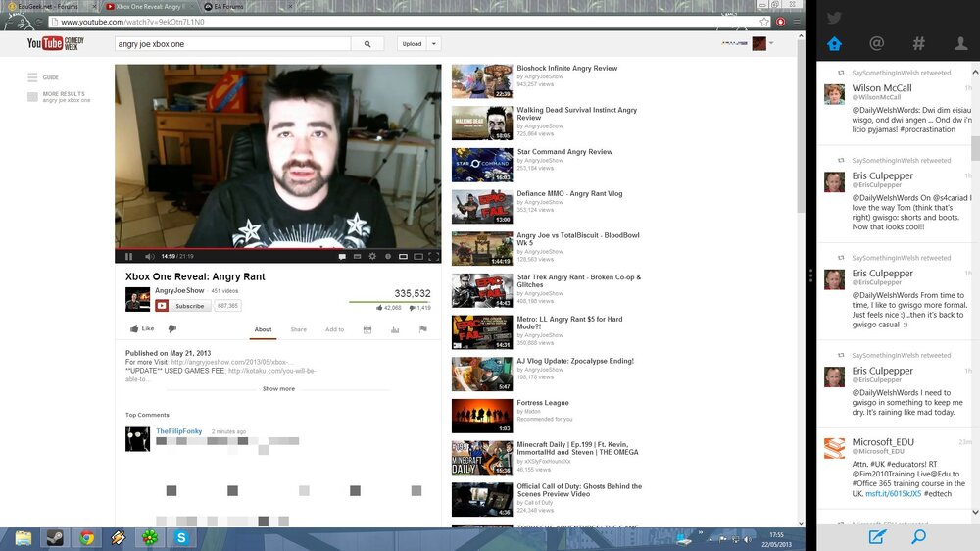Image resolution: width=980 pixels, height=551 pixels.
Task: Open the angryjoeshow.com description link
Action: coord(232,362)
